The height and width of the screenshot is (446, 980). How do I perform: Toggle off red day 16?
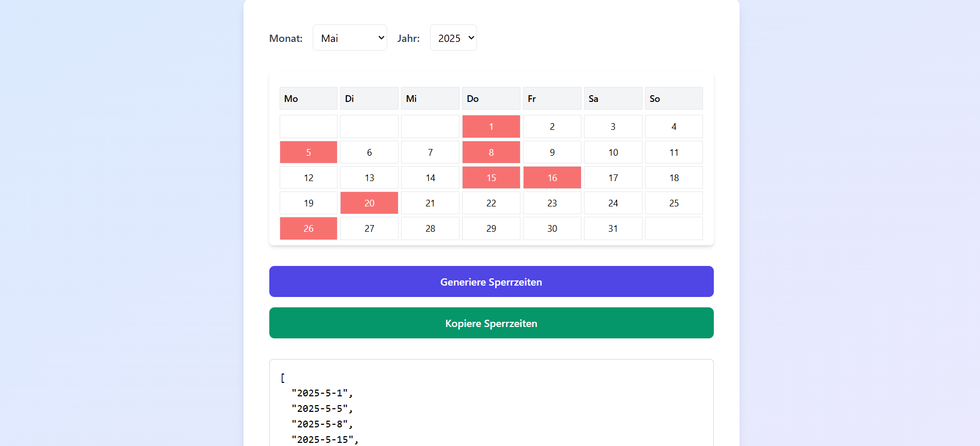(x=552, y=177)
